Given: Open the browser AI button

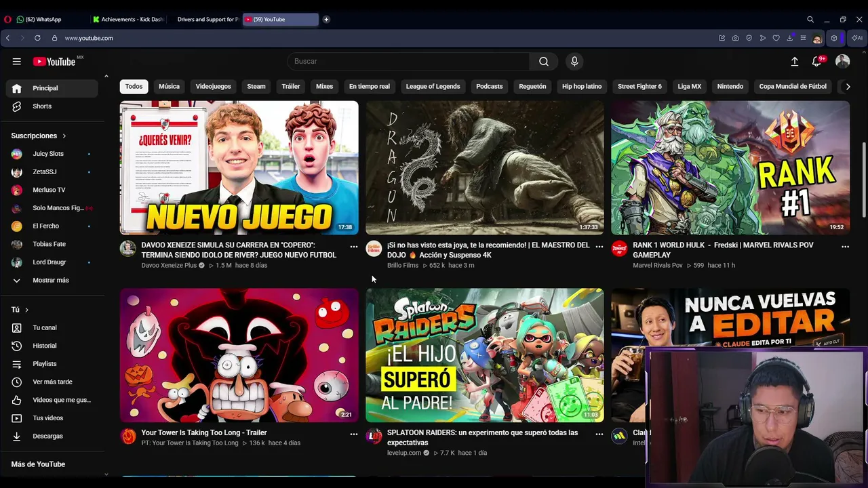Looking at the screenshot, I should (857, 38).
